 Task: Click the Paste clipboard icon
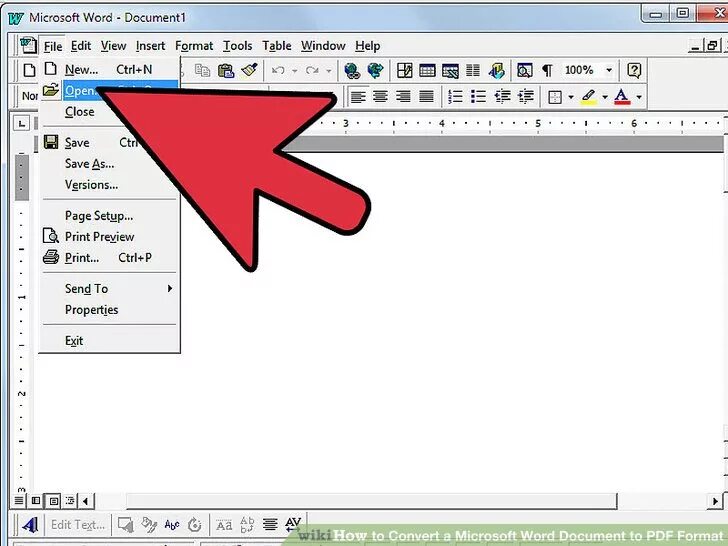point(226,71)
